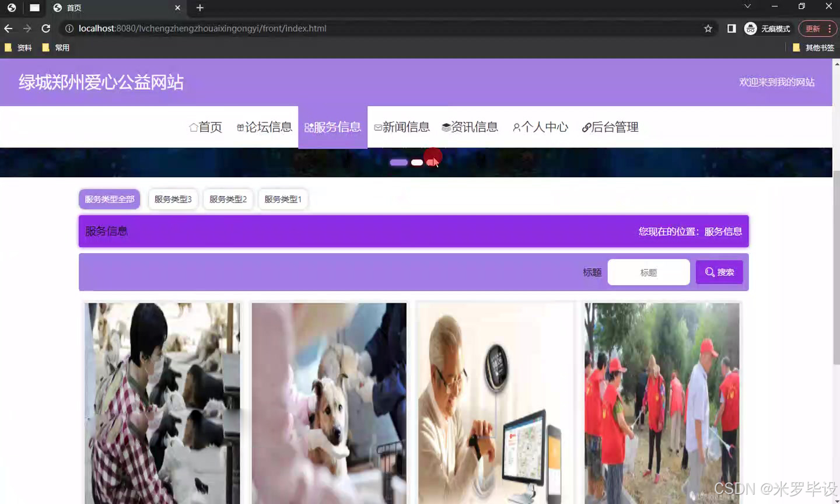Select the forum icon next to 论坛信息
This screenshot has width=840, height=504.
point(239,127)
